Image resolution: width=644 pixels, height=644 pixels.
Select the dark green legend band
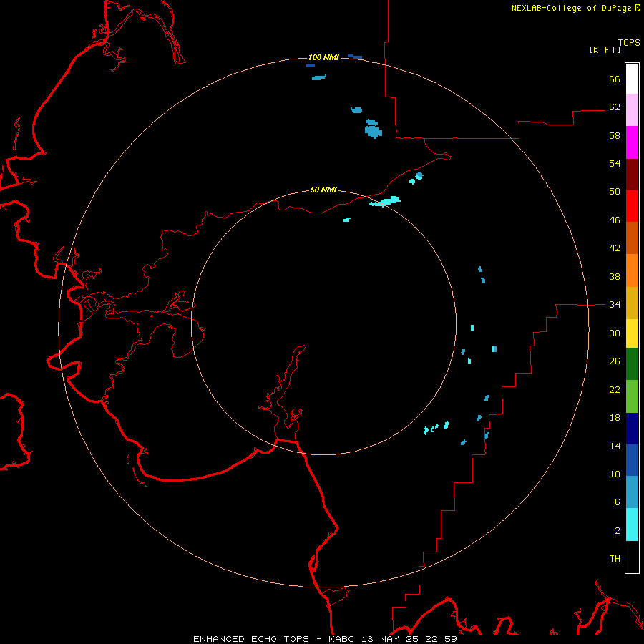click(632, 364)
